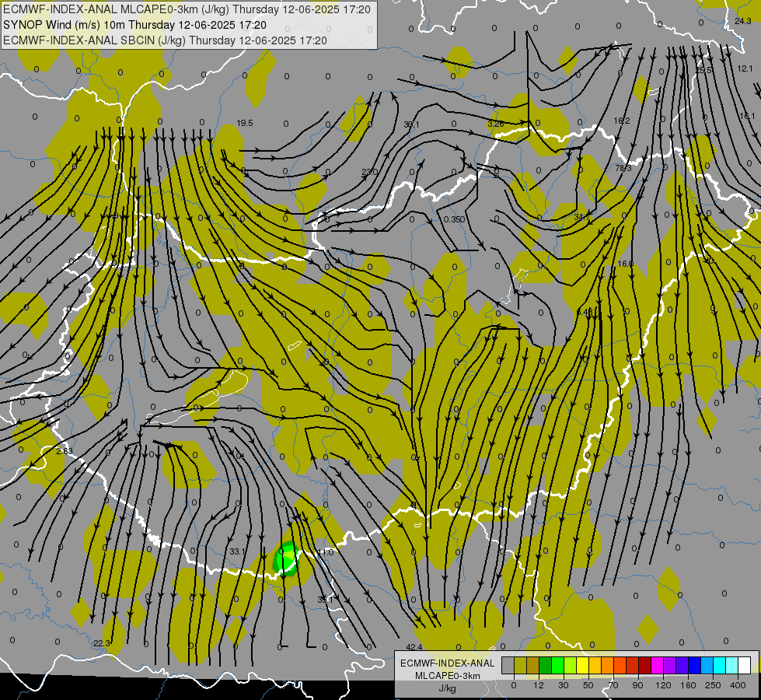Click the legend tick label '70'

[x=613, y=685]
